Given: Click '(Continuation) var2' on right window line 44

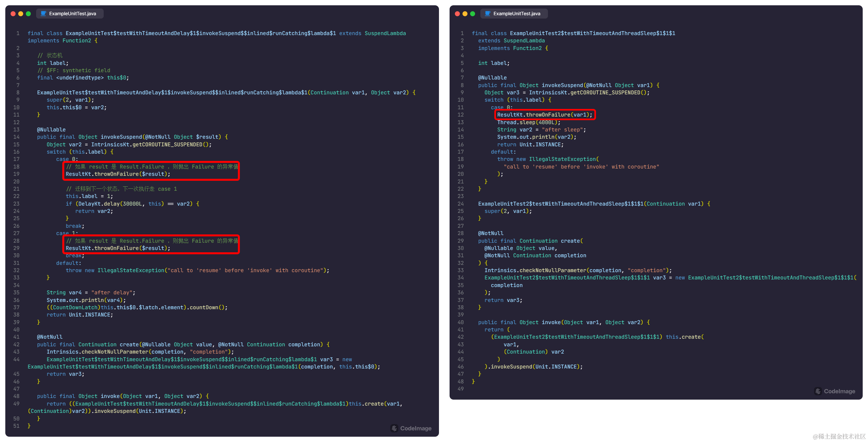Looking at the screenshot, I should tap(534, 352).
